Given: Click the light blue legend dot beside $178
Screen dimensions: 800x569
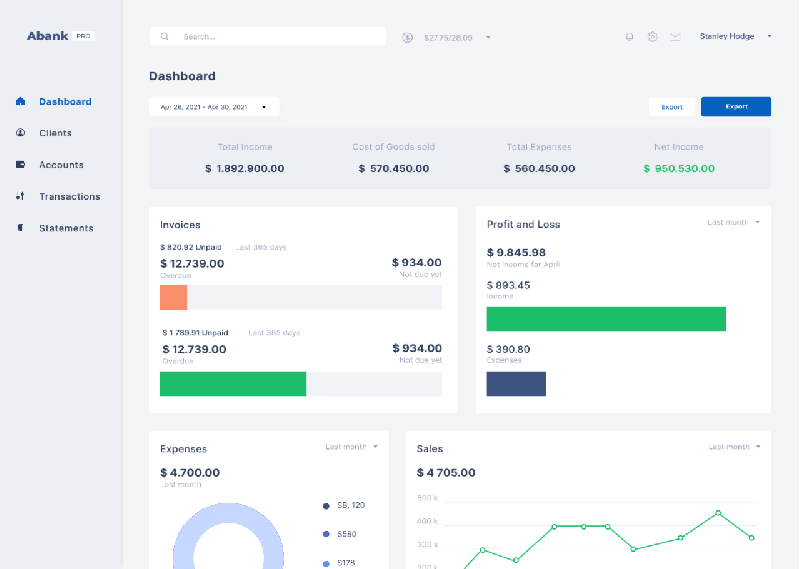Looking at the screenshot, I should [x=327, y=563].
